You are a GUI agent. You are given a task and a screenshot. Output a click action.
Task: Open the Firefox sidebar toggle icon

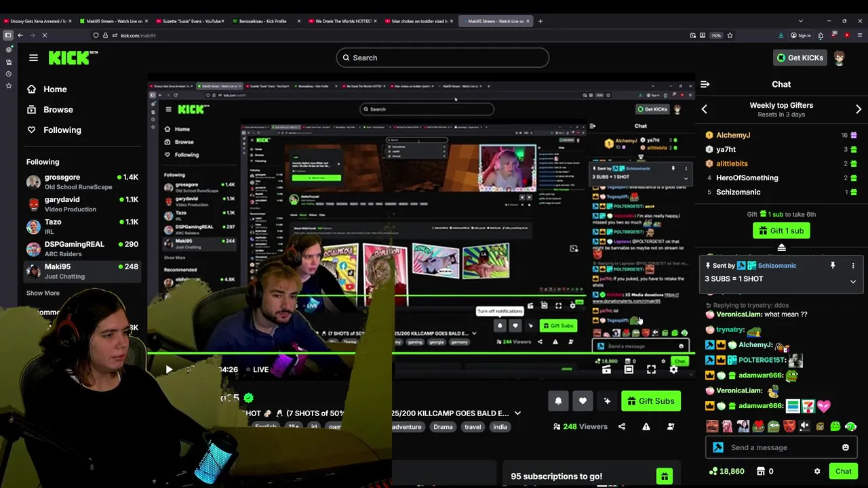click(7, 35)
